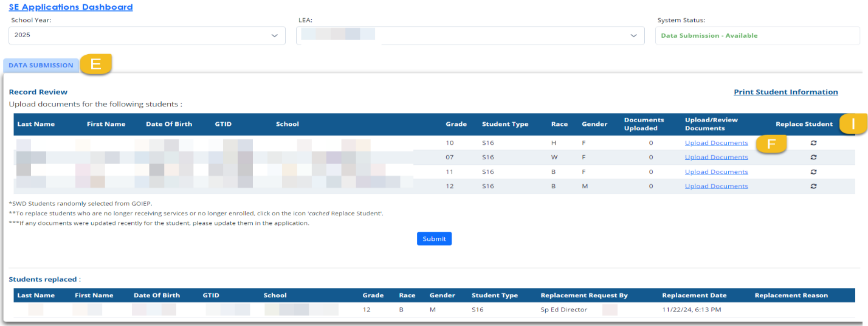Image resolution: width=868 pixels, height=326 pixels.
Task: Click the yellow E callout marker
Action: click(96, 64)
